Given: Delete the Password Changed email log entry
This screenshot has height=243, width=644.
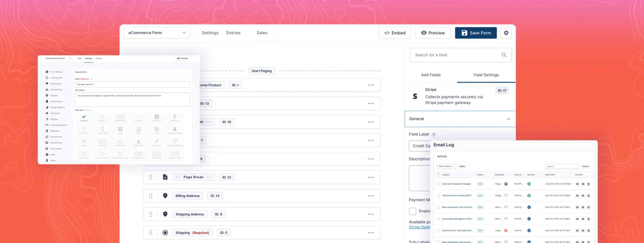Looking at the screenshot, I should (x=588, y=184).
